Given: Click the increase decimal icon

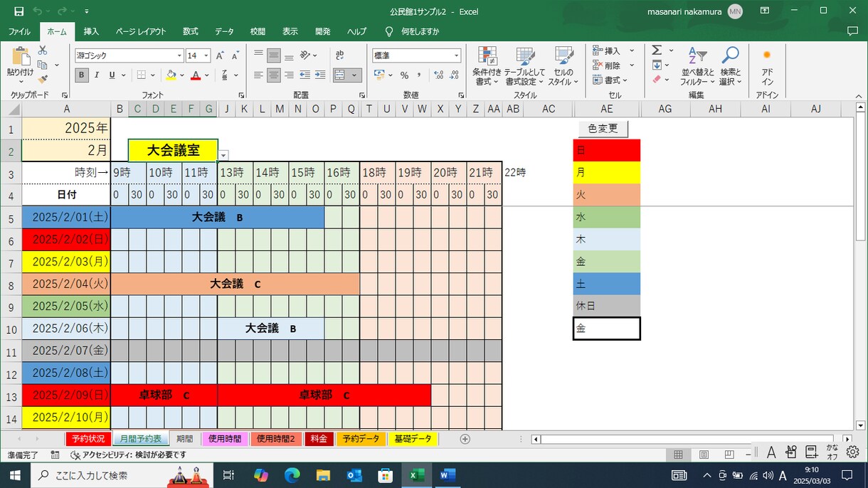Looking at the screenshot, I should 438,75.
